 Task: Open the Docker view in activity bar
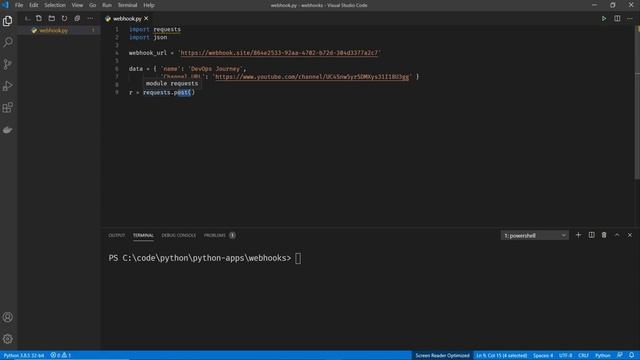[8, 130]
